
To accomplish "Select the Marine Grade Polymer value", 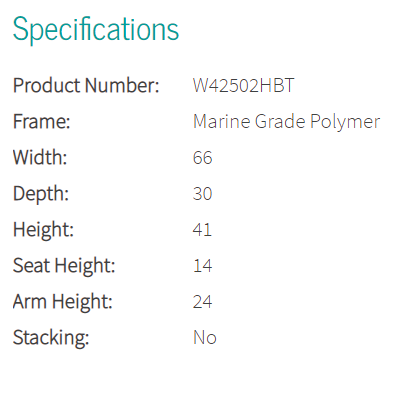I will (x=287, y=122).
